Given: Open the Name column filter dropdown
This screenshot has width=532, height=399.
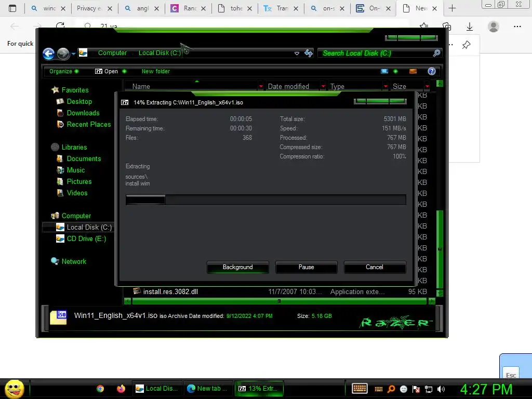Looking at the screenshot, I should coord(261,87).
